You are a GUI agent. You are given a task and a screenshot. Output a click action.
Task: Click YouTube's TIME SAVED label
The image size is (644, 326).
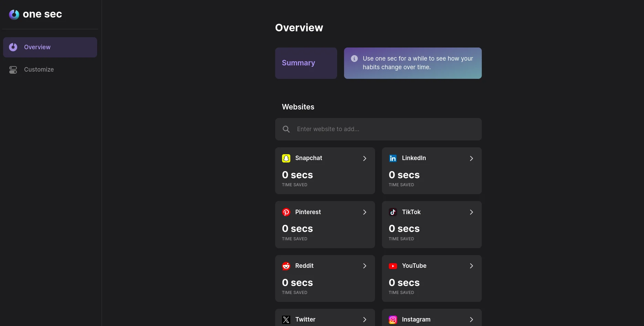pyautogui.click(x=402, y=293)
